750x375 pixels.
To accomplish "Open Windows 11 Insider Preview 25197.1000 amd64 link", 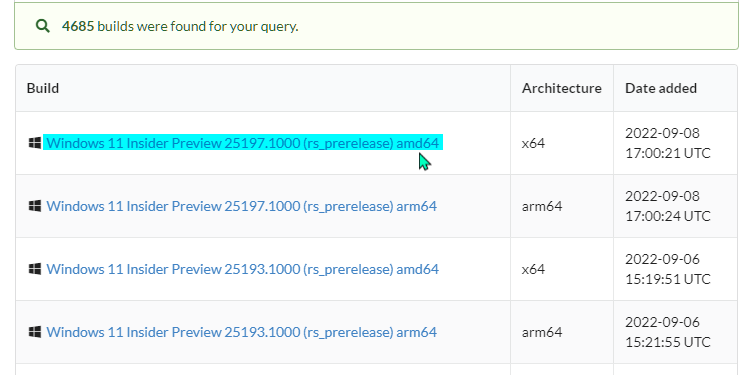I will 243,143.
